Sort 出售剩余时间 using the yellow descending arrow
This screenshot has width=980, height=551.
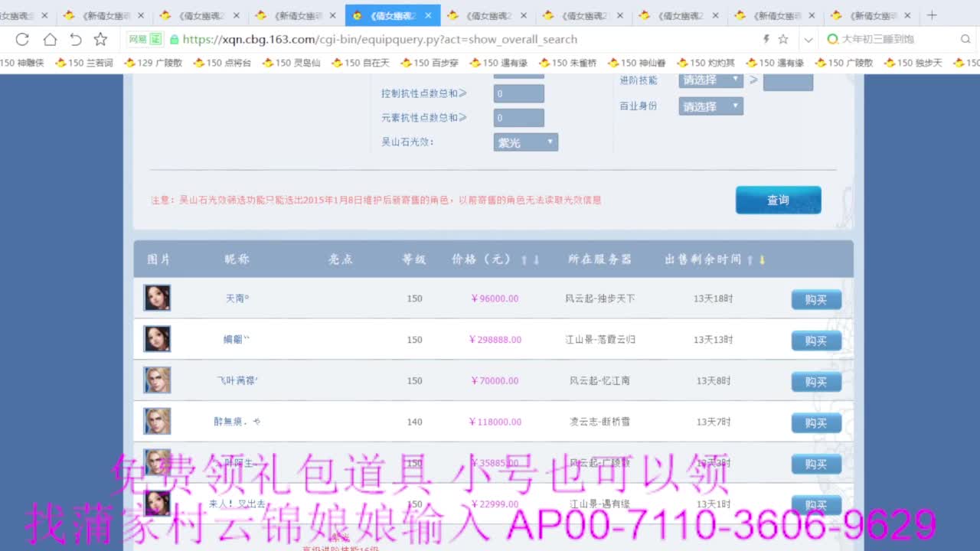pyautogui.click(x=761, y=259)
